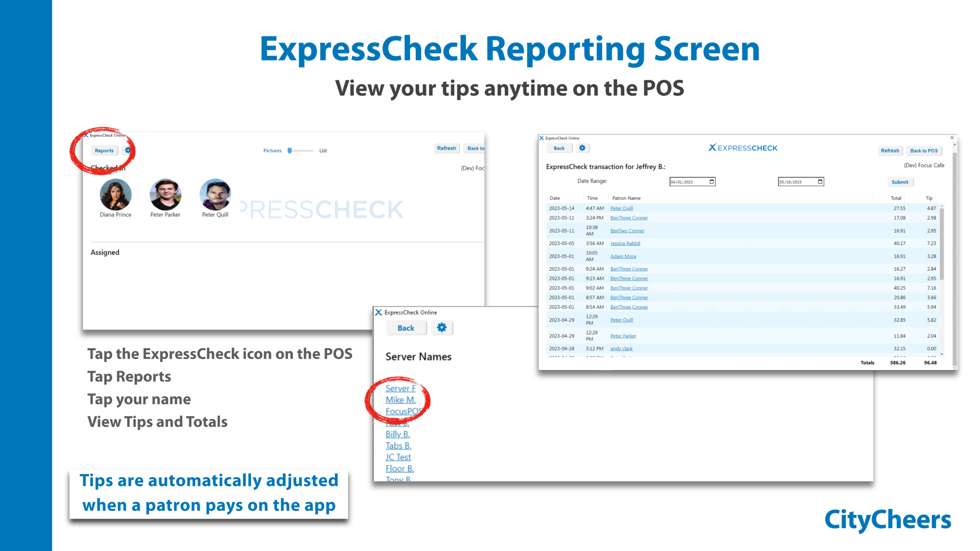The image size is (980, 551).
Task: Open the end date calendar picker icon
Action: tap(820, 182)
